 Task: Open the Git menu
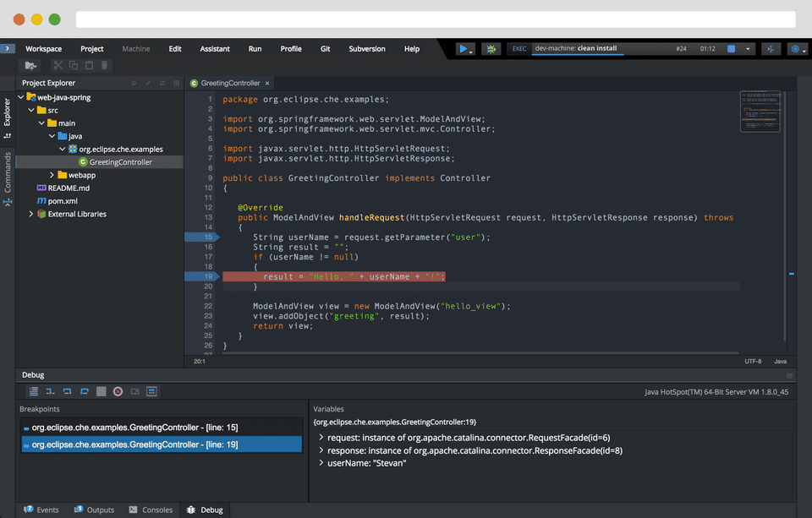(325, 49)
